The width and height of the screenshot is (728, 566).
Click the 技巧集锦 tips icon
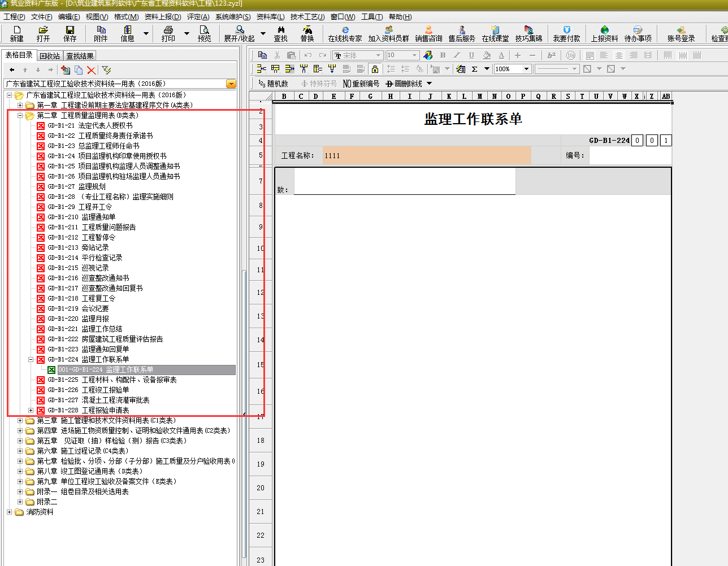tap(528, 33)
